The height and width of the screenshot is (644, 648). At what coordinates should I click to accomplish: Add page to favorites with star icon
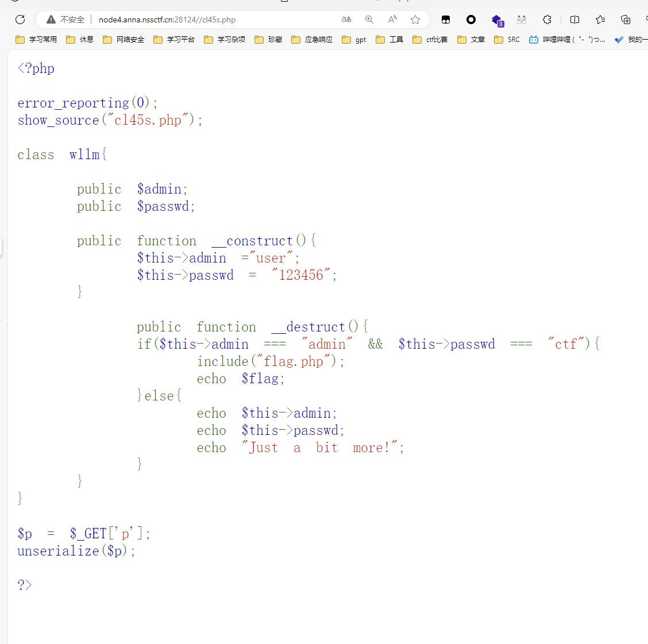415,20
